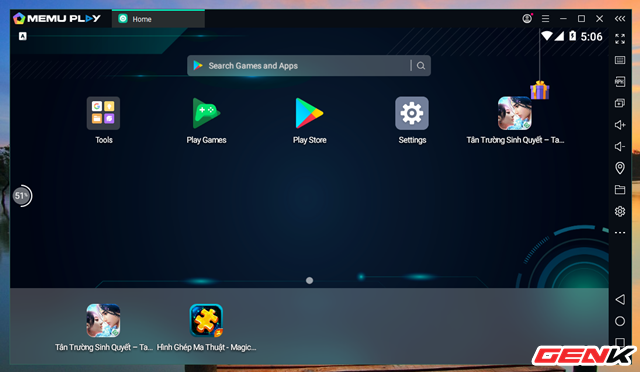Image resolution: width=640 pixels, height=372 pixels.
Task: Open the GPS location sidebar icon
Action: point(620,168)
